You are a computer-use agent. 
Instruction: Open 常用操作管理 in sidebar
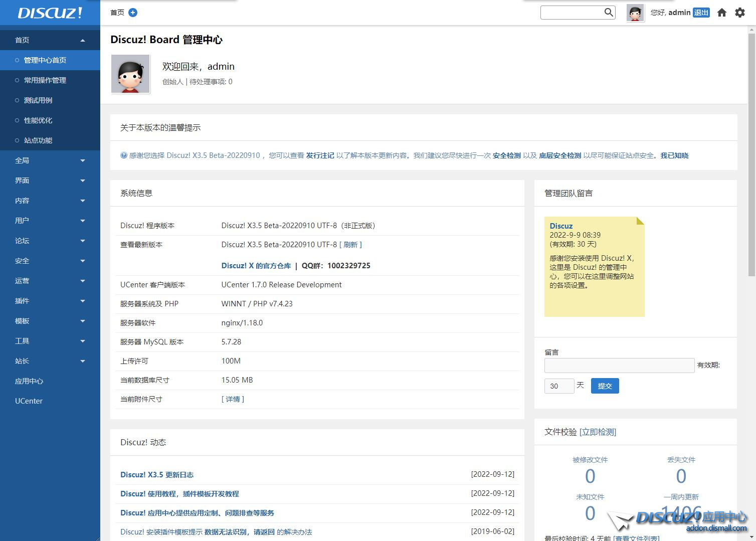[45, 80]
